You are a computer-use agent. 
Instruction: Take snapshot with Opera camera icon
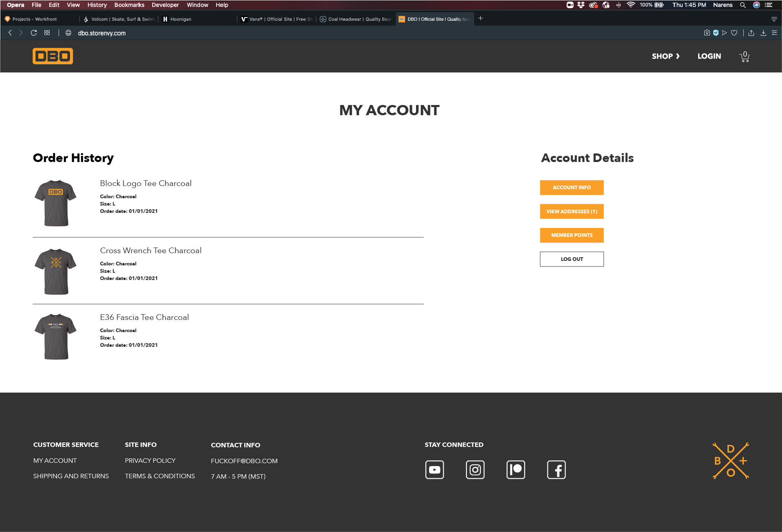(x=707, y=33)
